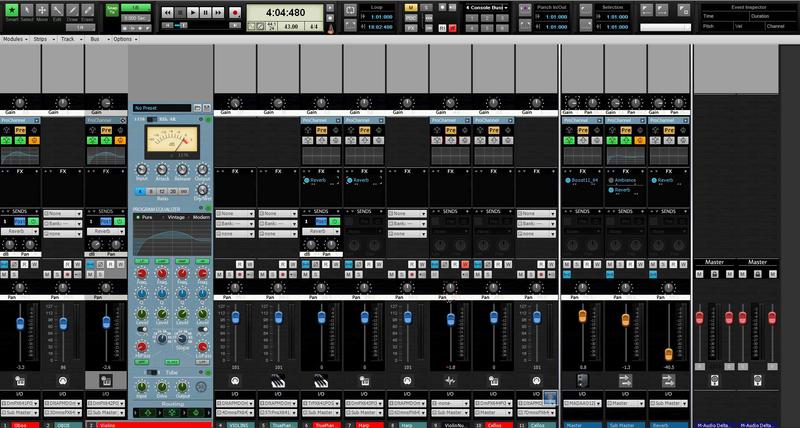Pick the Edit tool
Viewport: 800px width, 428px height.
click(x=57, y=10)
